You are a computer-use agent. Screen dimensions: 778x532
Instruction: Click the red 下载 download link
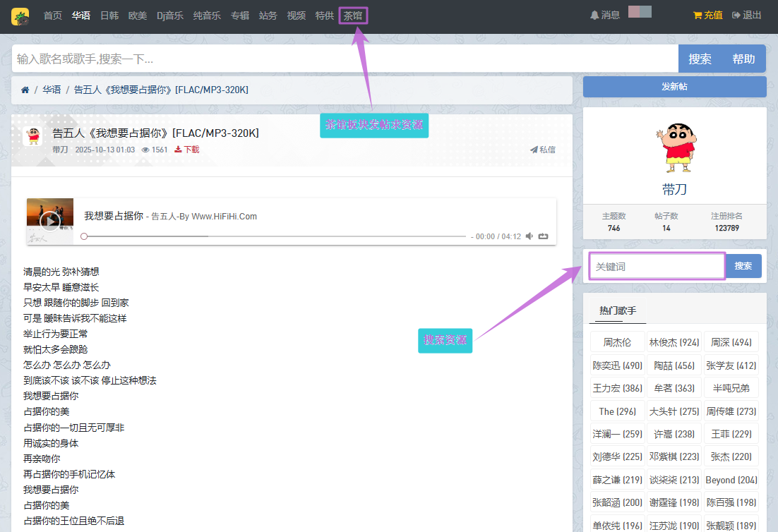(x=187, y=150)
